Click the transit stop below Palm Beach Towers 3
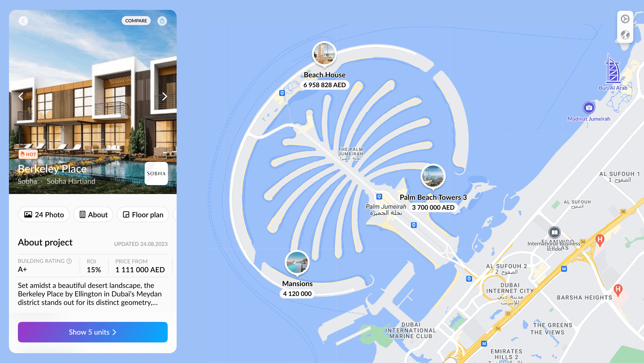The height and width of the screenshot is (363, 644). [414, 225]
